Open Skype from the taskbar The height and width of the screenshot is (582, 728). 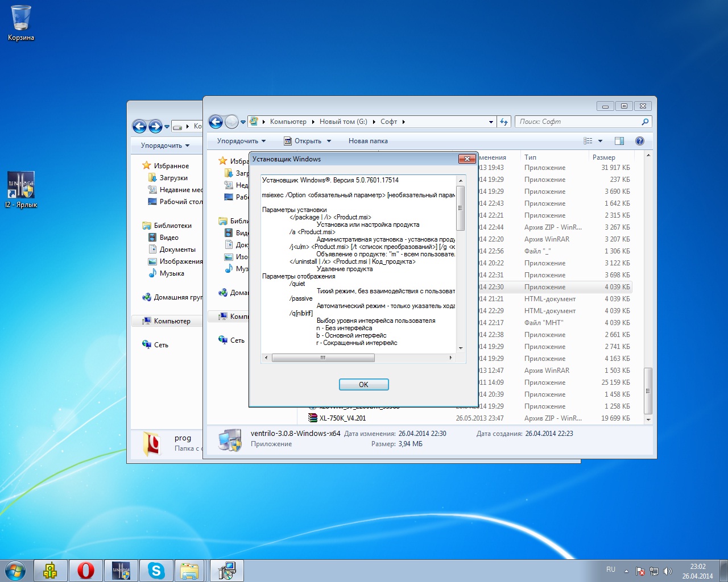coord(156,570)
